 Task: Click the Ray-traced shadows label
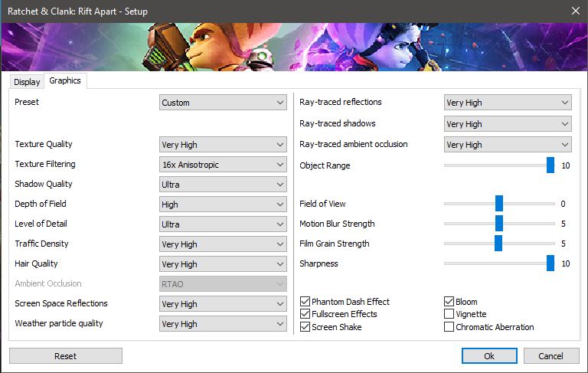337,123
